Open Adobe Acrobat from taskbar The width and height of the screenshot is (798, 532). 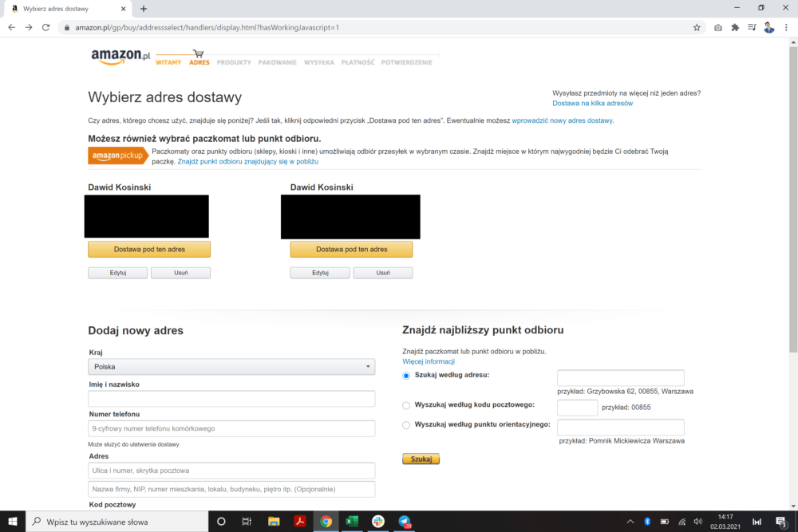[300, 522]
